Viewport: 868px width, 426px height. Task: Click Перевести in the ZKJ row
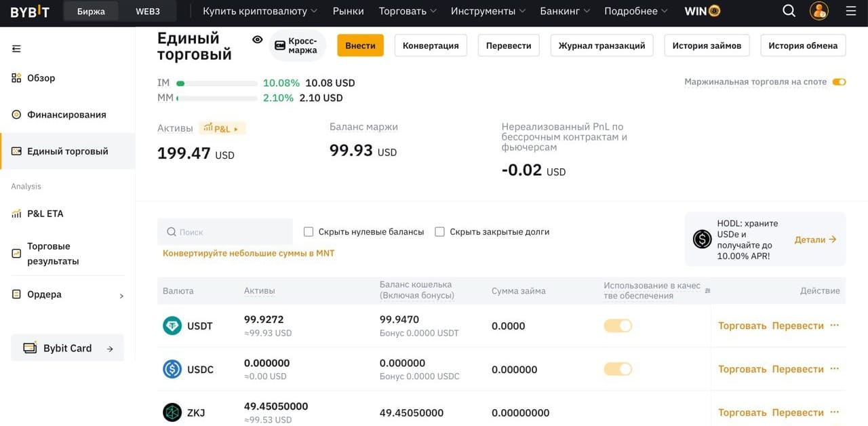point(798,412)
